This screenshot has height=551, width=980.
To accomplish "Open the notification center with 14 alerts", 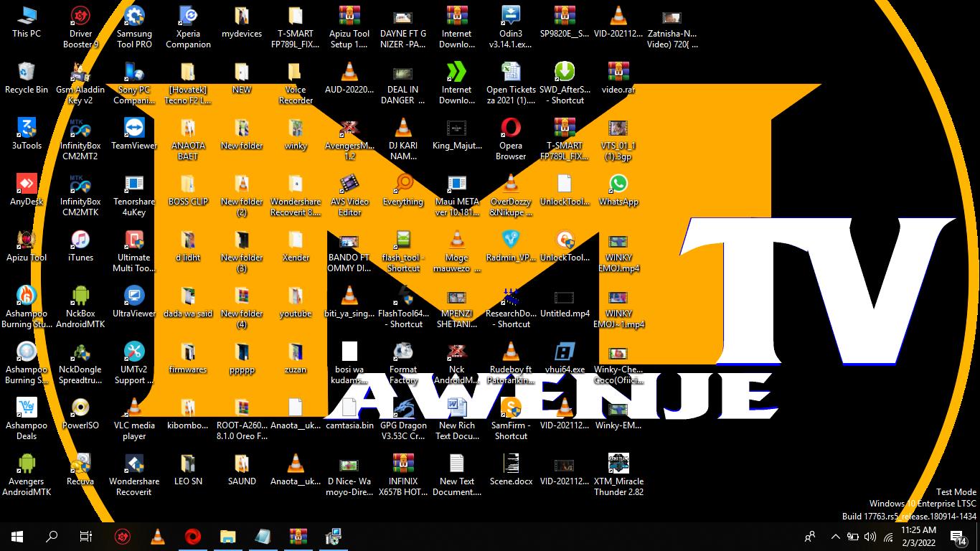I will pos(958,537).
